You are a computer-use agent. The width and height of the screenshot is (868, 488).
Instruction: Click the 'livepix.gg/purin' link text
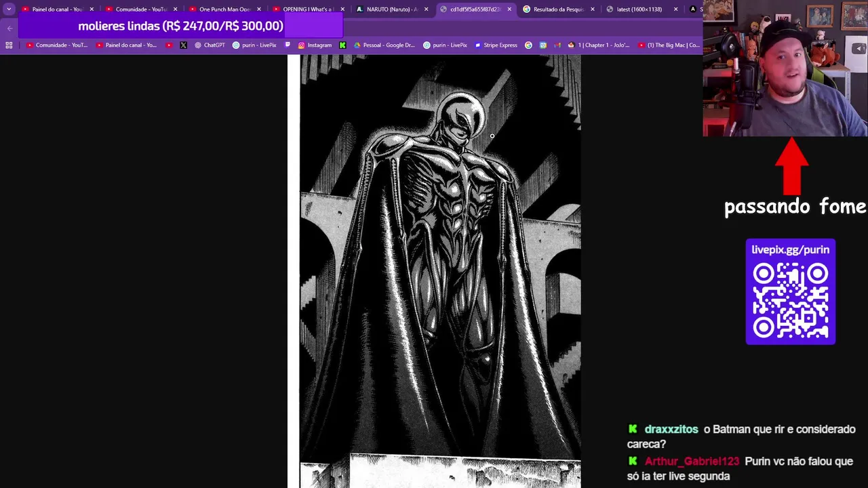(791, 249)
